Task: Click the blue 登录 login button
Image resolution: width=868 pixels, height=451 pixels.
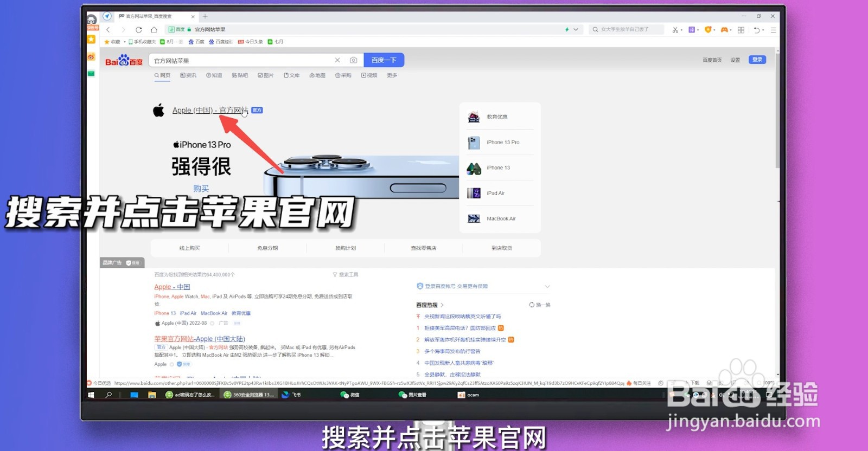Action: pos(757,60)
